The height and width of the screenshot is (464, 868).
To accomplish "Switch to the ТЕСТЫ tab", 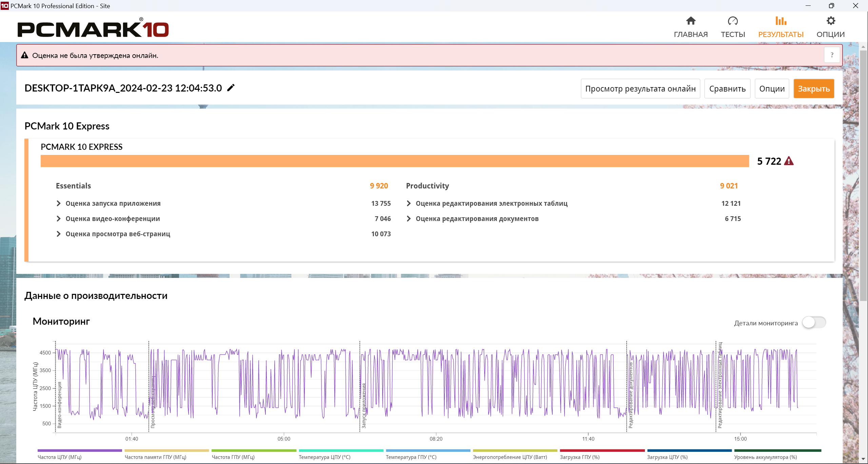I will tap(733, 27).
